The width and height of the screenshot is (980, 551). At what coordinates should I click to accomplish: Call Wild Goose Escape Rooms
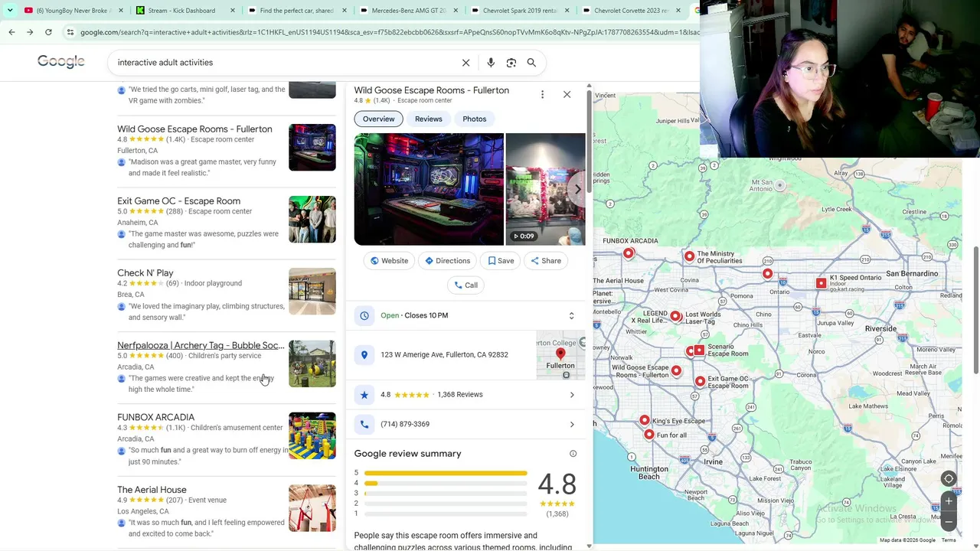tap(465, 285)
